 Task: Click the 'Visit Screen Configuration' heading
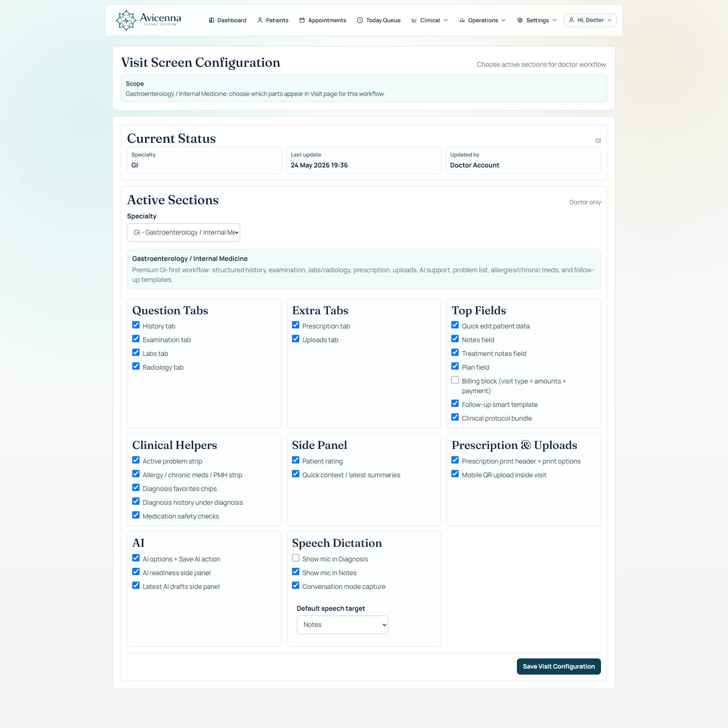(x=201, y=63)
